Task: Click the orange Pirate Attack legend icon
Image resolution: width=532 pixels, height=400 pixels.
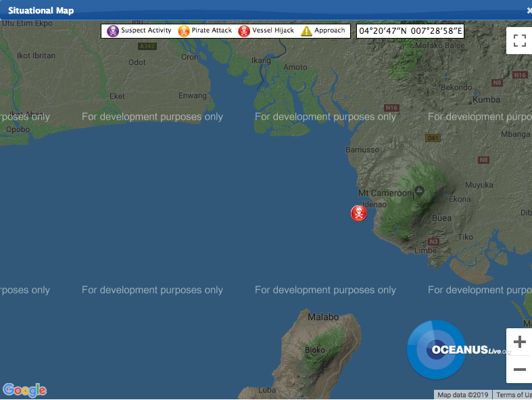Action: pyautogui.click(x=184, y=31)
